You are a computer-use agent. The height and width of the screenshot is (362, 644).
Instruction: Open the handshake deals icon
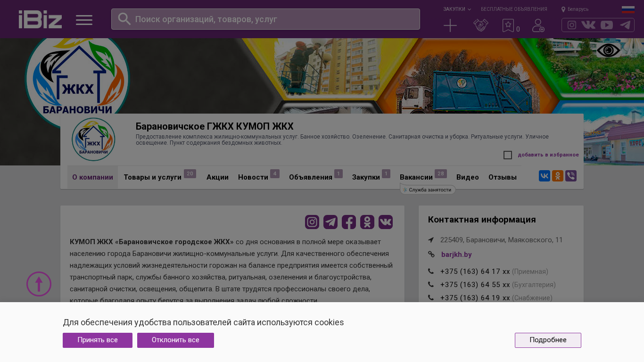coord(481,25)
